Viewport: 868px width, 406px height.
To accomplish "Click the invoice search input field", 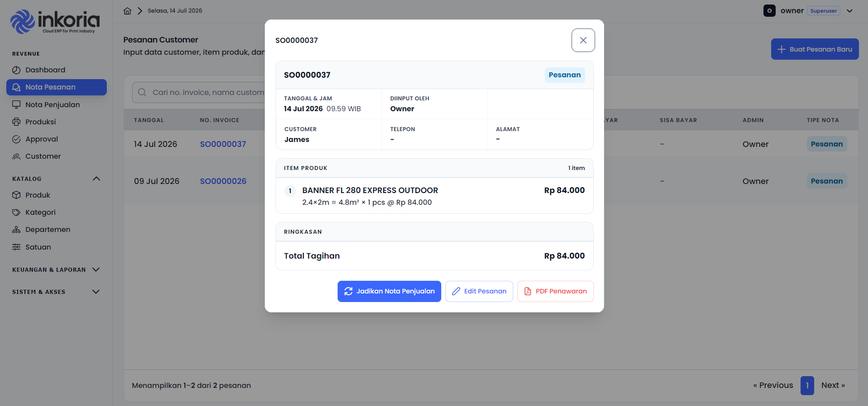I will point(199,92).
